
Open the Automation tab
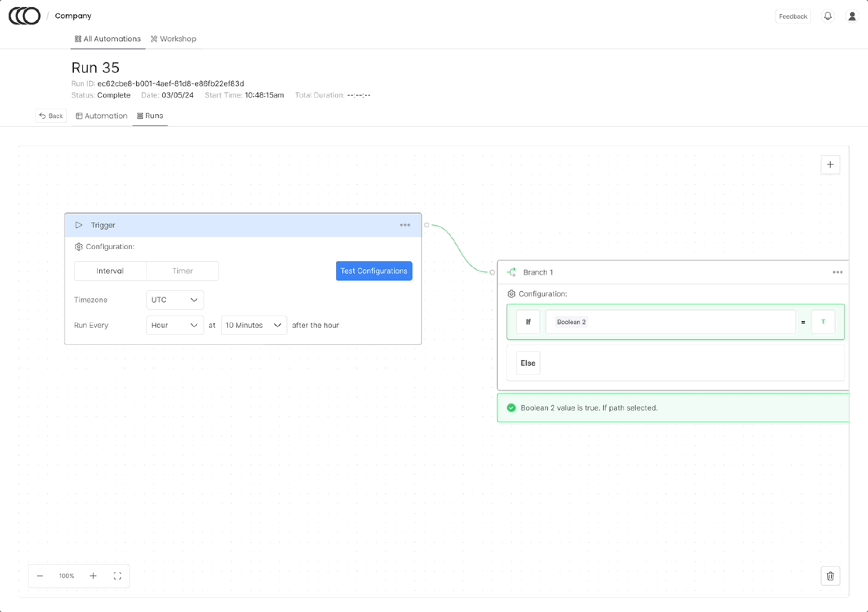pyautogui.click(x=102, y=116)
